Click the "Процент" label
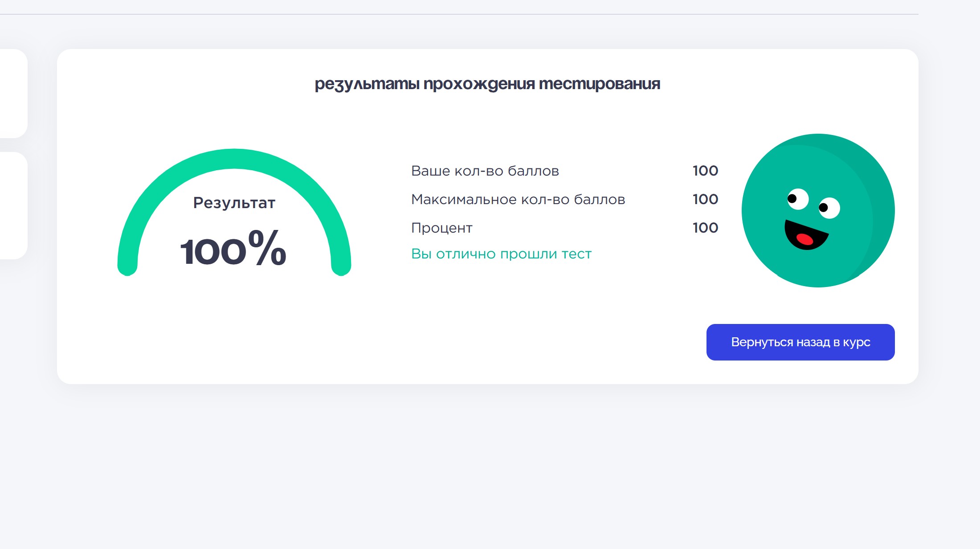980x549 pixels. [x=441, y=228]
